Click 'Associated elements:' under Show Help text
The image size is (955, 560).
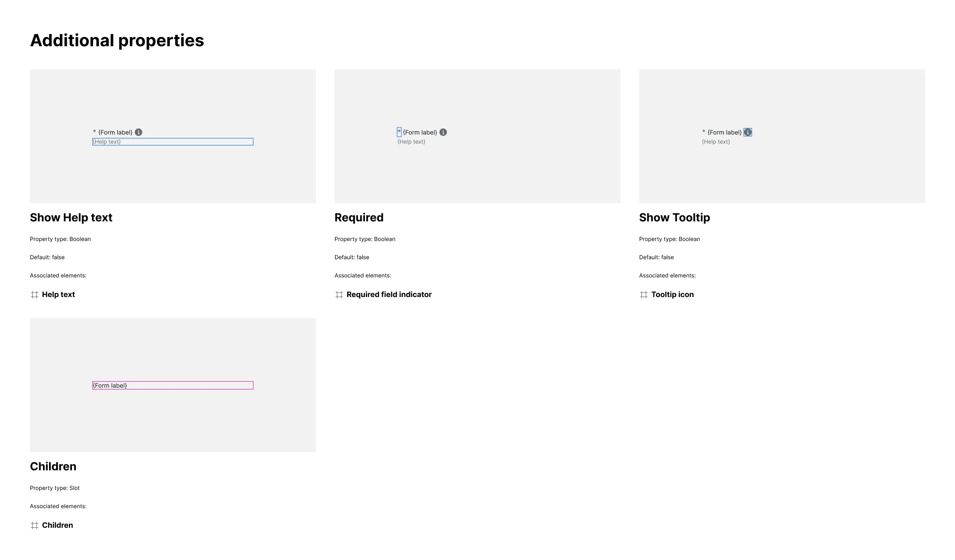[x=58, y=276]
